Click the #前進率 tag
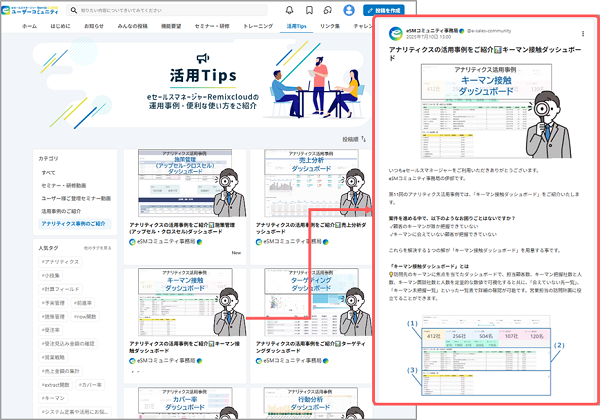The height and width of the screenshot is (420, 600). [x=83, y=303]
